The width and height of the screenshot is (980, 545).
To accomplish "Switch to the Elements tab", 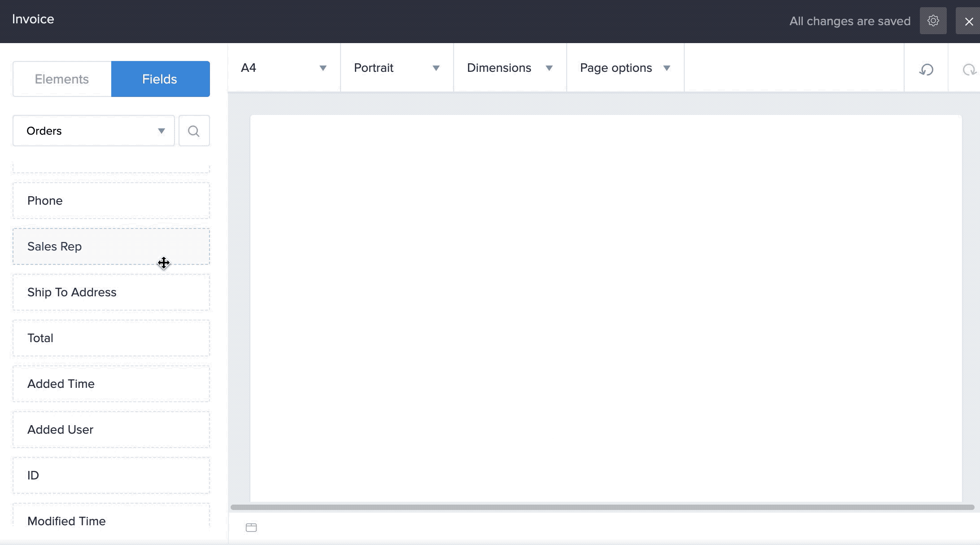I will [62, 79].
